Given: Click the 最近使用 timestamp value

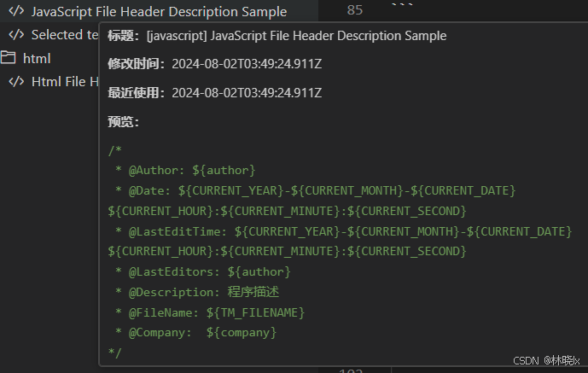Looking at the screenshot, I should point(247,92).
